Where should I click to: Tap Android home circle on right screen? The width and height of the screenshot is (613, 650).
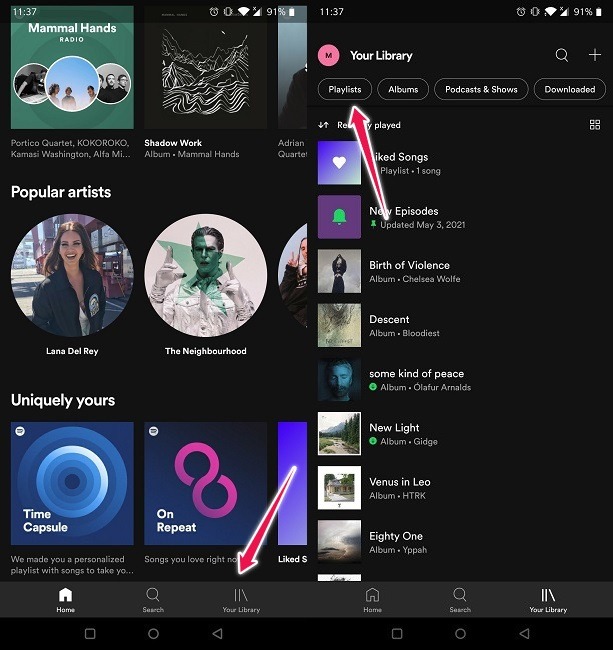pos(460,633)
